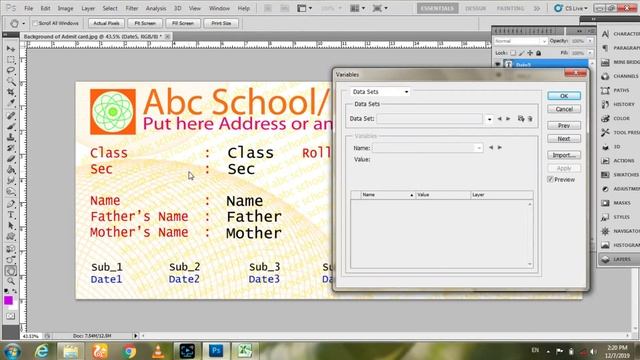
Task: Open the screen mode dropdown in top bar
Action: click(x=380, y=8)
